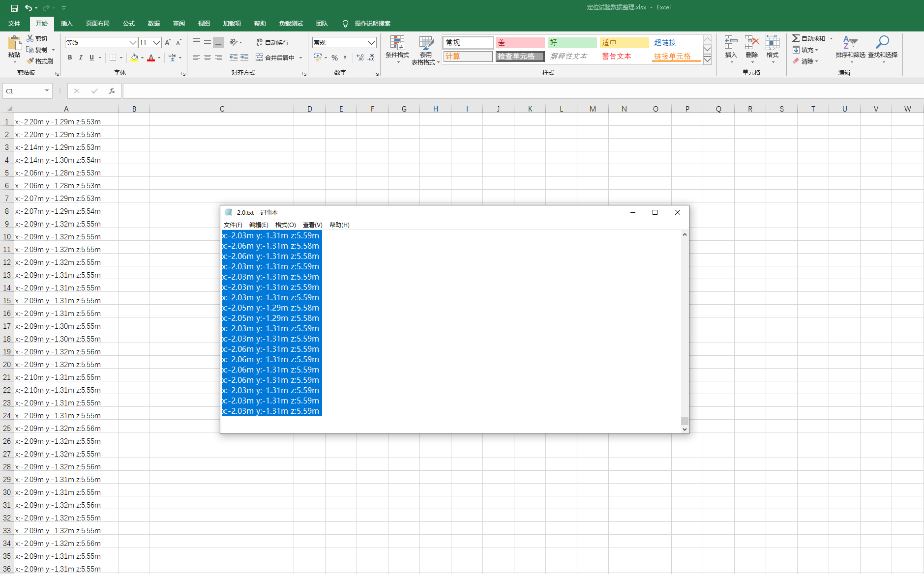Toggle align right

(218, 57)
